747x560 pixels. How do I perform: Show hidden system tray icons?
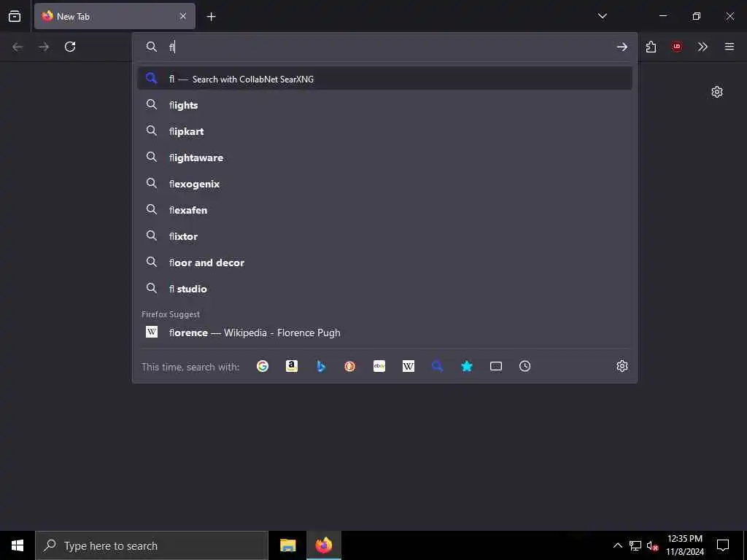(617, 545)
